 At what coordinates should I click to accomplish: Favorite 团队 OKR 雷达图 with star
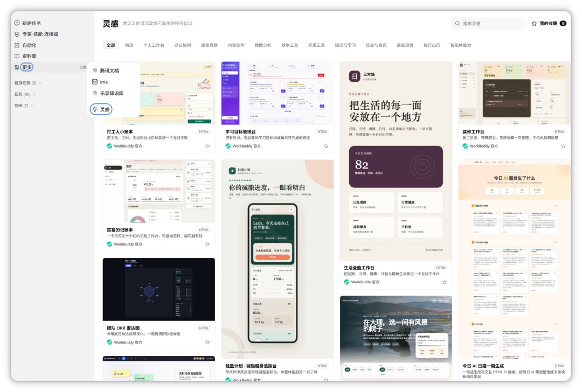(x=207, y=342)
